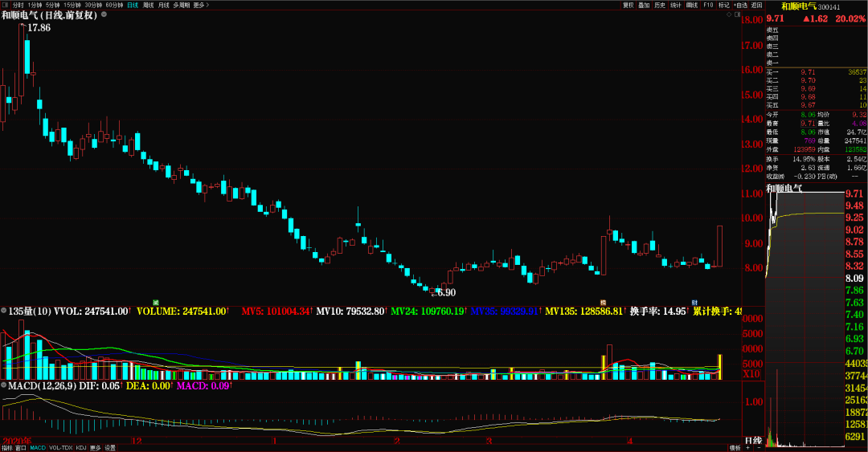Click the 标记 mark button
Image resolution: width=868 pixels, height=452 pixels.
click(724, 5)
